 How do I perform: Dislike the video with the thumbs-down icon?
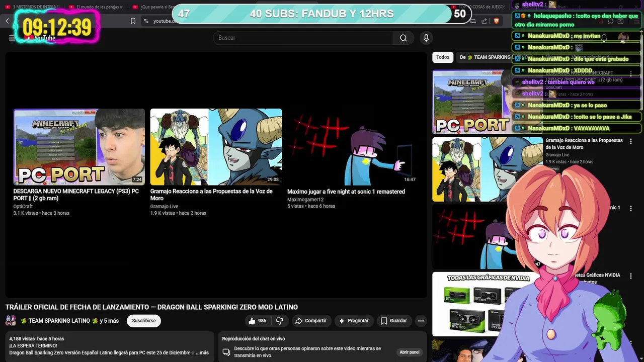pyautogui.click(x=280, y=321)
